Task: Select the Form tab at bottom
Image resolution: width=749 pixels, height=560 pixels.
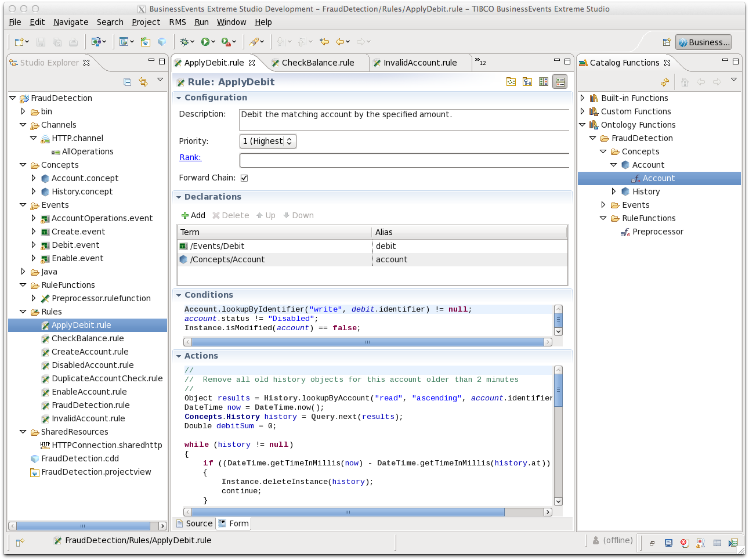Action: coord(233,523)
